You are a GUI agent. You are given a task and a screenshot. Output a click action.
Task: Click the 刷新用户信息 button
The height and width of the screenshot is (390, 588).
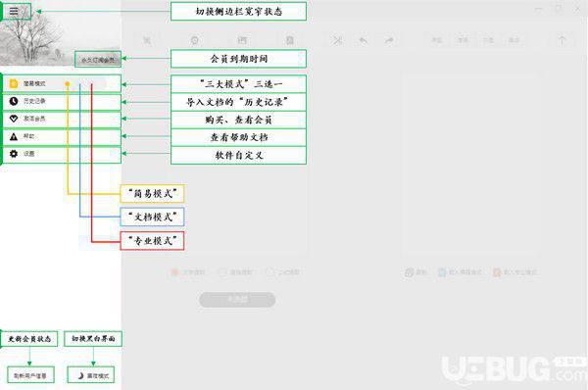pos(30,375)
